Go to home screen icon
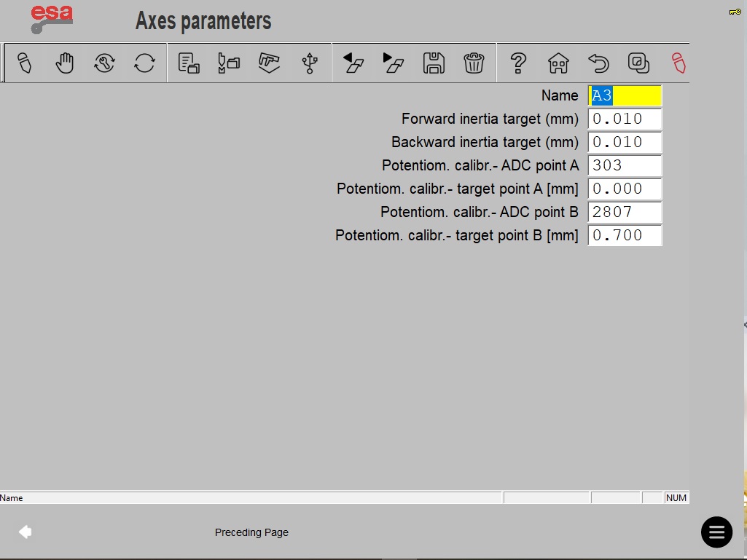The width and height of the screenshot is (747, 560). (558, 63)
